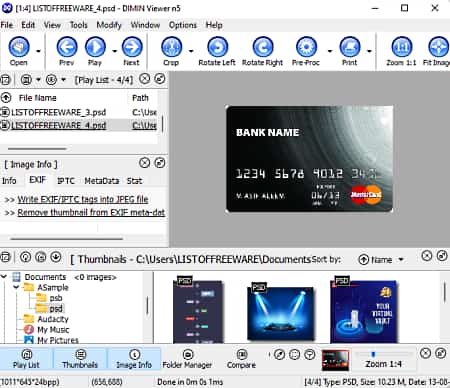Viewport: 450px width, 388px height.
Task: Close the Play List panel
Action: tap(144, 79)
